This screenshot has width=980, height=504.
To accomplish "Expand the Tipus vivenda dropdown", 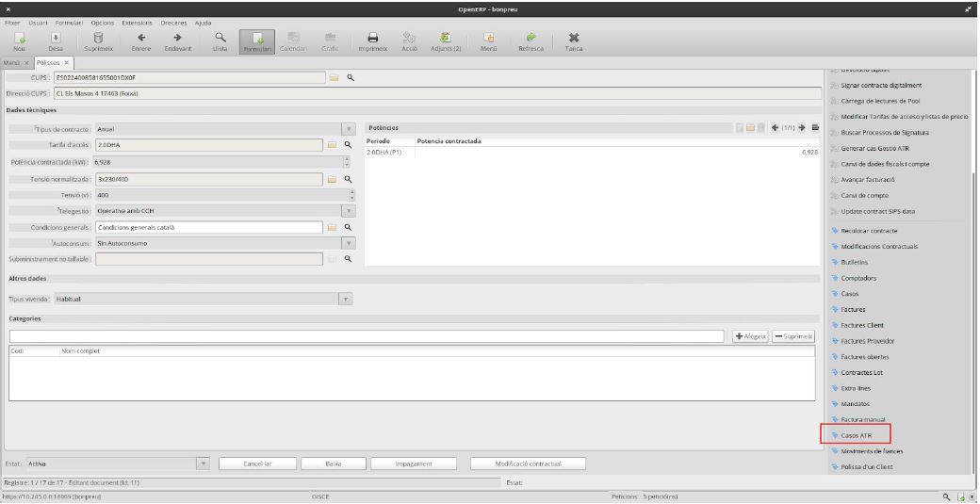I will pyautogui.click(x=346, y=300).
